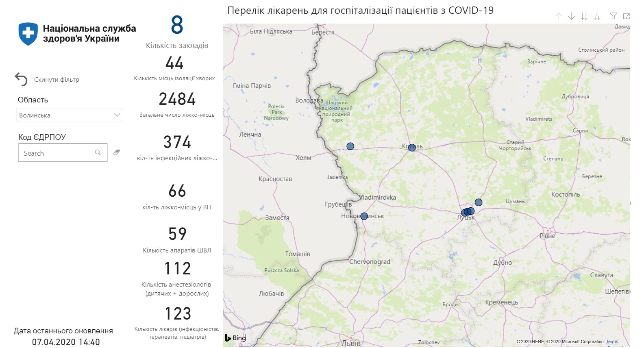Select the hospital marker at Ковель

[x=412, y=148]
